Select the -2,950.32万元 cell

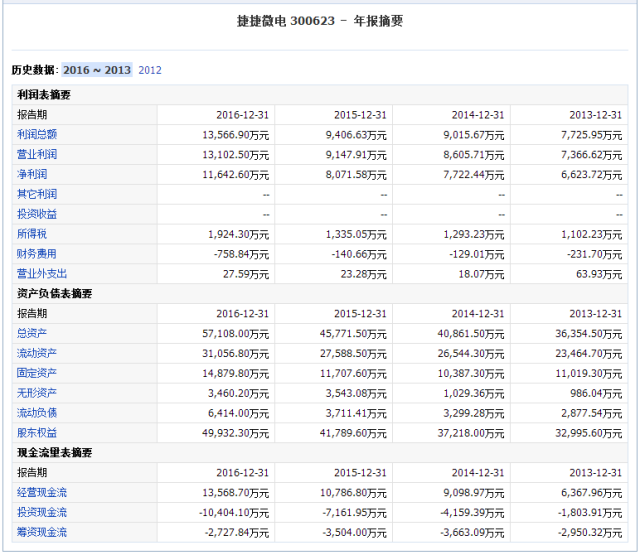coord(590,533)
